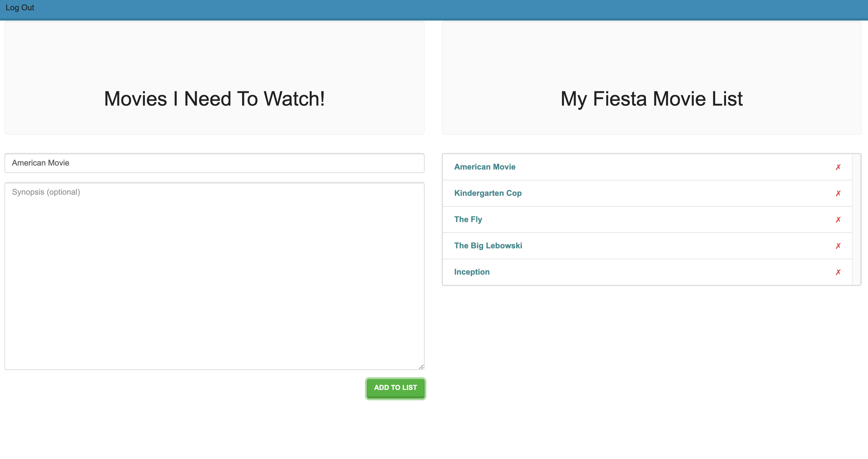
Task: Open The Fly movie entry
Action: point(468,219)
